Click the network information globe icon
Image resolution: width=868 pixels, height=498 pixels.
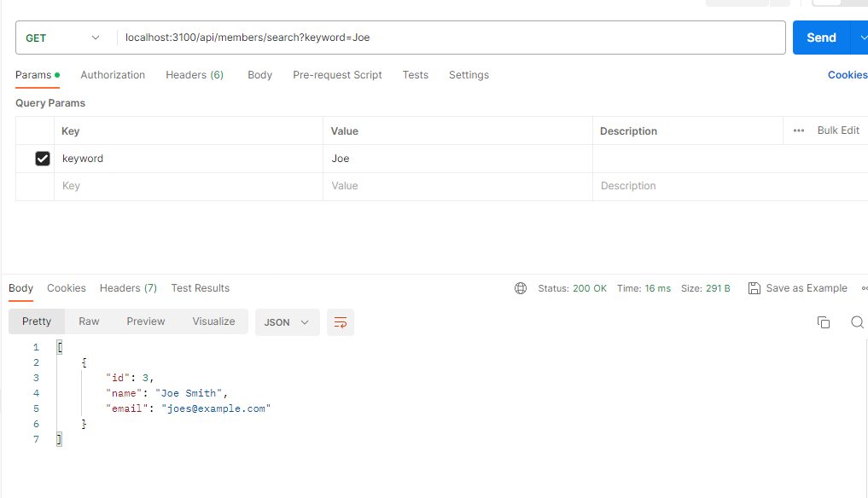pyautogui.click(x=521, y=288)
